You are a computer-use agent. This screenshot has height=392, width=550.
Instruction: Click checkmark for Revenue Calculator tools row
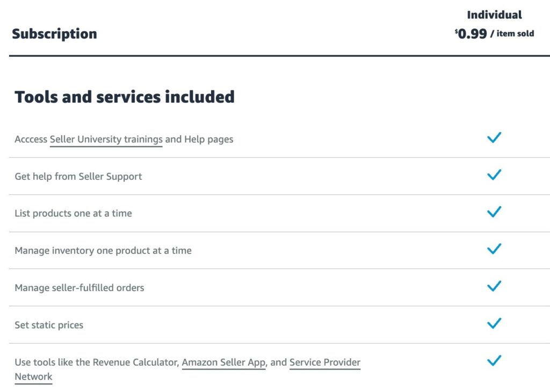pyautogui.click(x=494, y=360)
